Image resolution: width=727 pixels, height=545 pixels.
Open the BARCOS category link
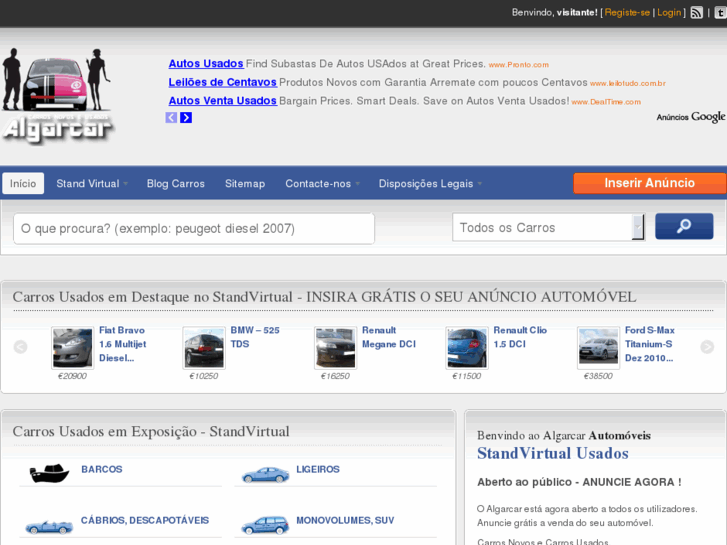(x=102, y=469)
